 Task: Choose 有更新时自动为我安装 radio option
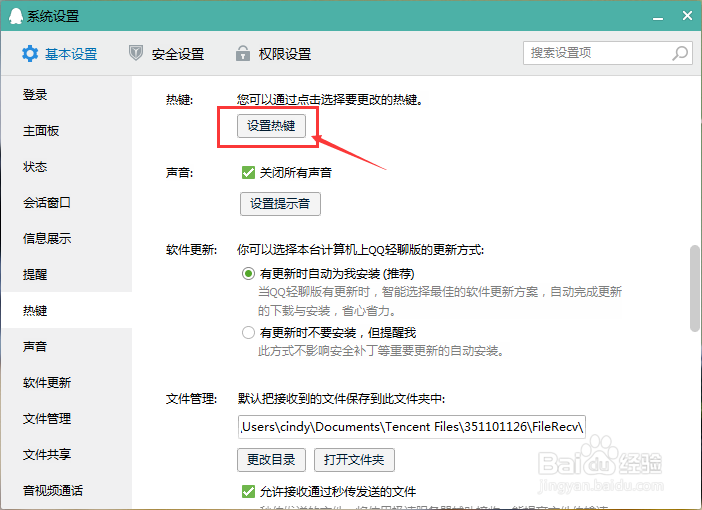tap(248, 274)
